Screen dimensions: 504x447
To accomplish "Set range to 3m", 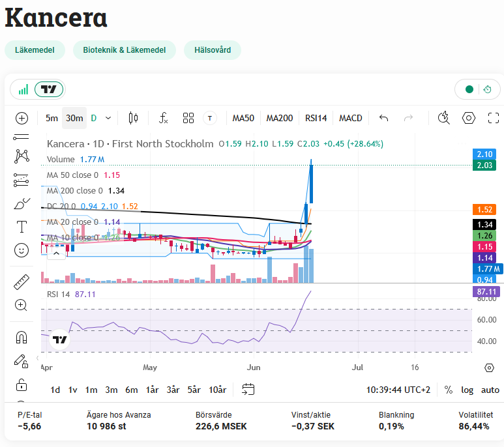I will pos(111,390).
